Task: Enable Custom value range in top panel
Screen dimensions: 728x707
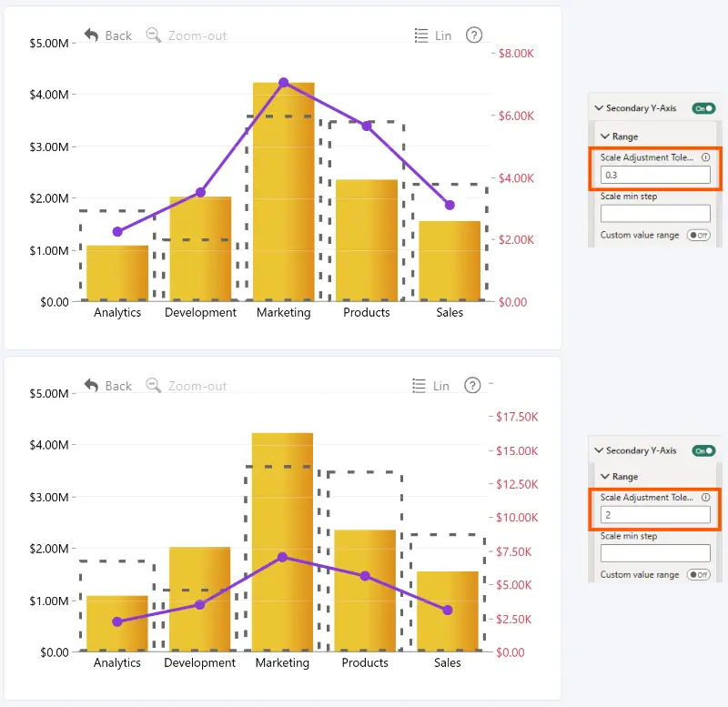Action: (x=699, y=235)
